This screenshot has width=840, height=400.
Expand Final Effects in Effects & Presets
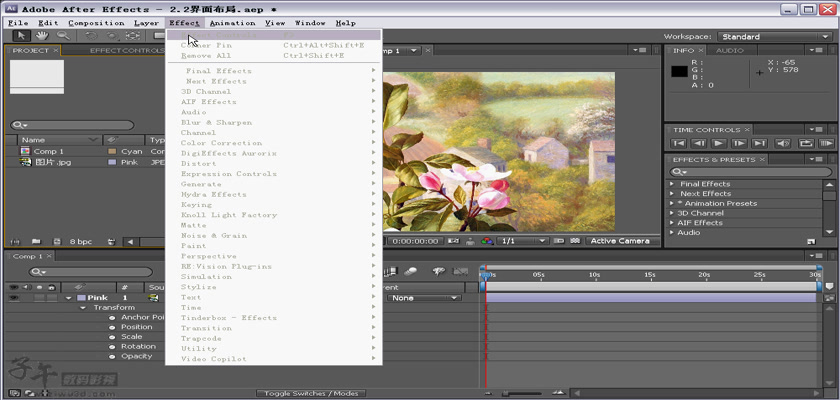tap(672, 184)
